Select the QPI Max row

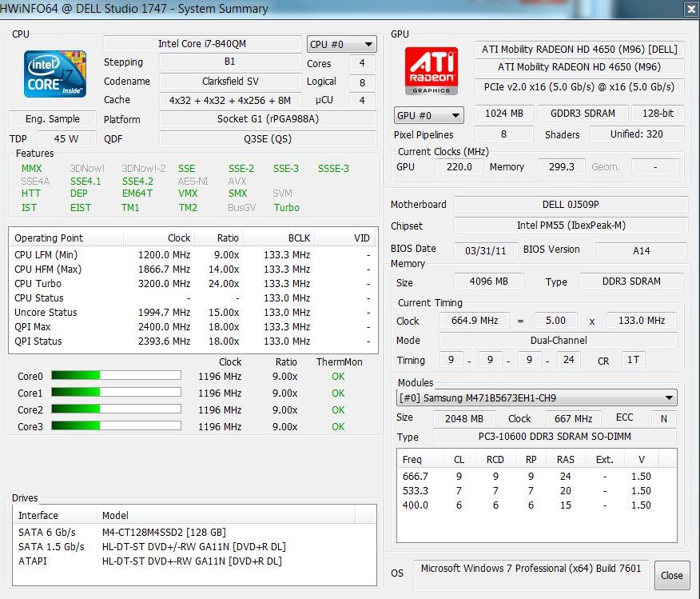193,326
